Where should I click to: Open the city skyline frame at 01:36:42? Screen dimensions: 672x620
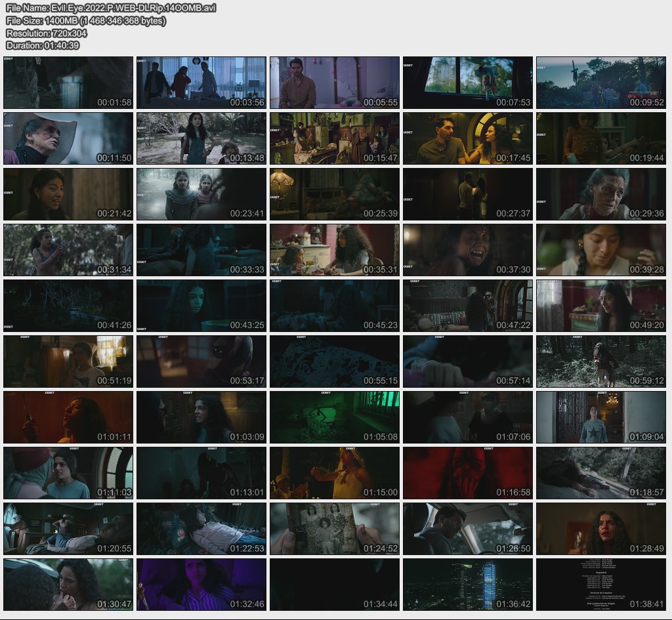tap(467, 585)
